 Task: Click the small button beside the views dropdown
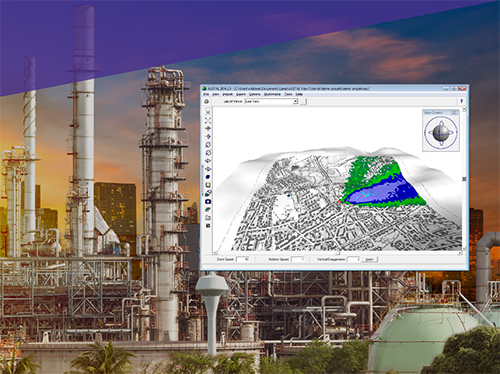(303, 102)
